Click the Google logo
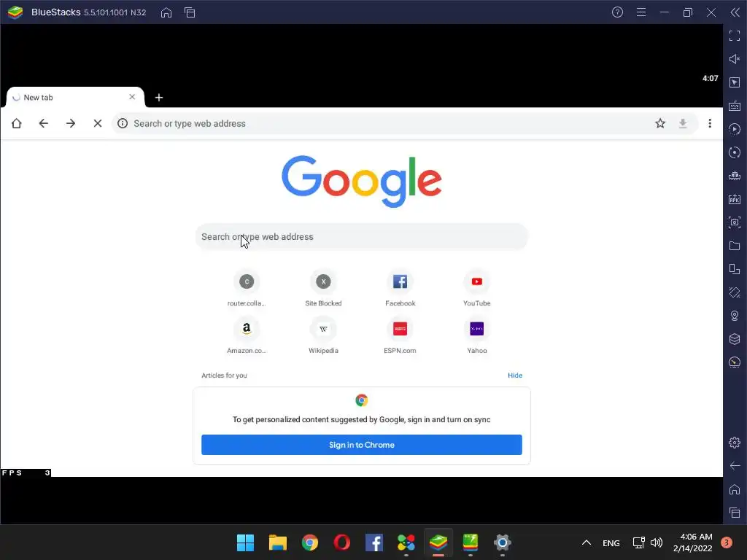 tap(362, 181)
